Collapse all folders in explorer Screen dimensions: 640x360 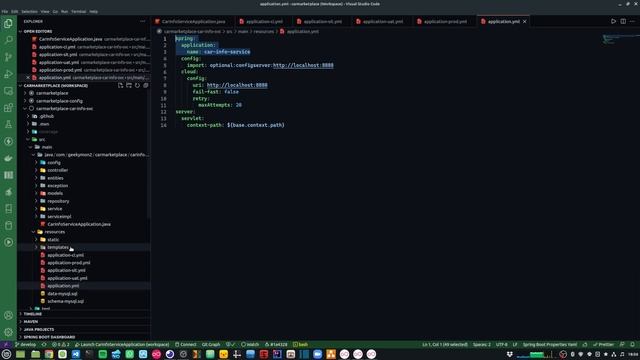(146, 85)
